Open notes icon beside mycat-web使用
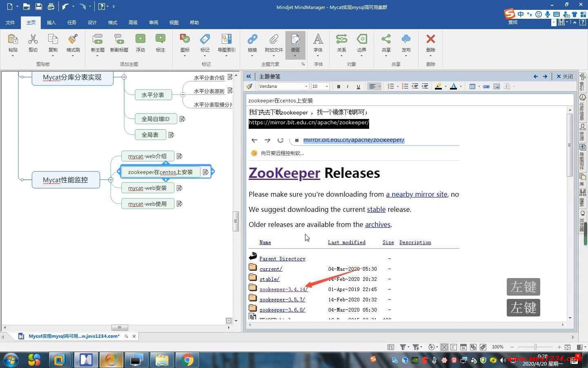This screenshot has height=368, width=588. [179, 204]
